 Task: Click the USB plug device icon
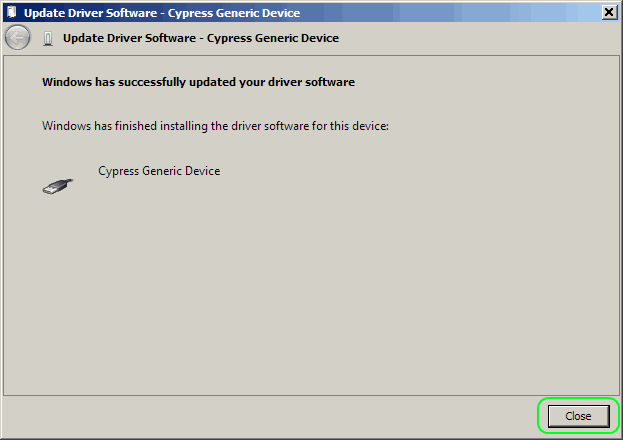[58, 184]
